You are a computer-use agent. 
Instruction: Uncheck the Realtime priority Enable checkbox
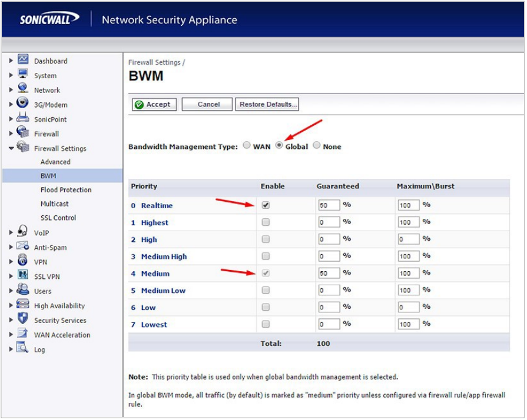266,205
